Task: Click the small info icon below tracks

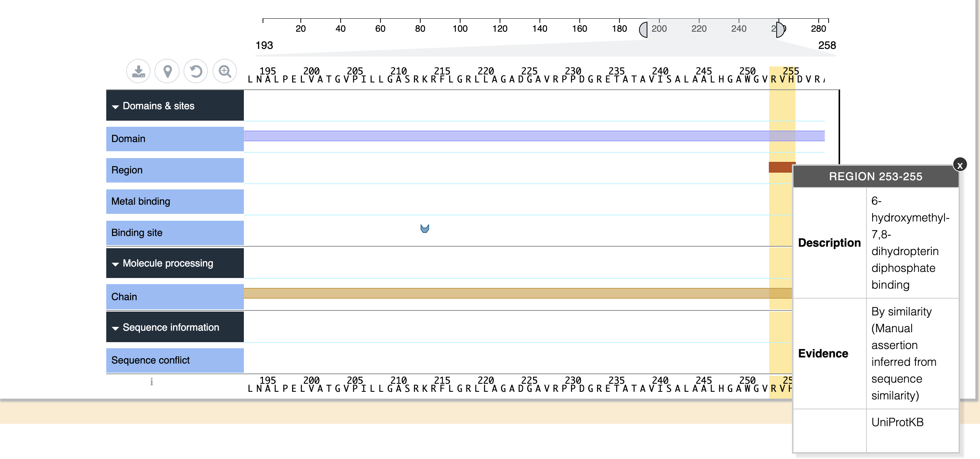Action: tap(152, 381)
